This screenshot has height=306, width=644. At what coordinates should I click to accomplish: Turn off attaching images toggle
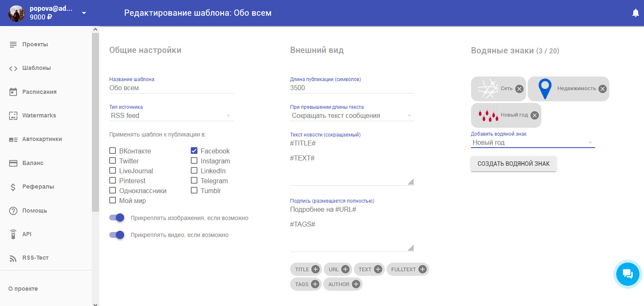[x=117, y=218]
